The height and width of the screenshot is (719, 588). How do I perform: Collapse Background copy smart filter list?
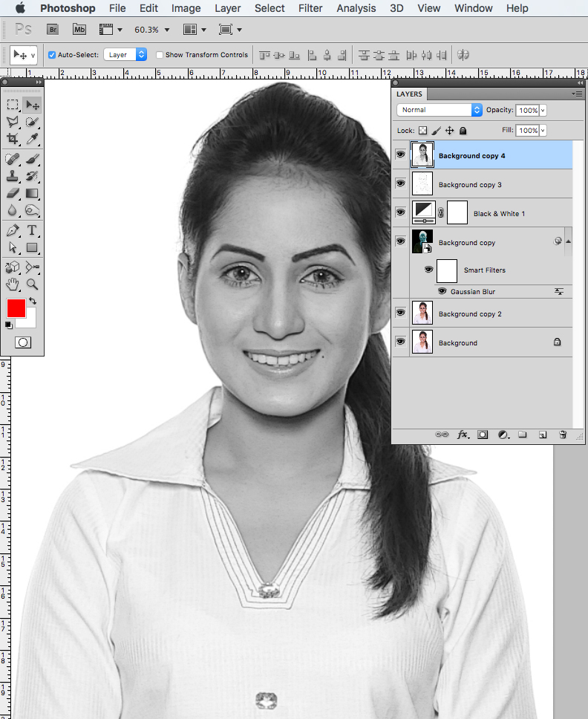coord(568,241)
